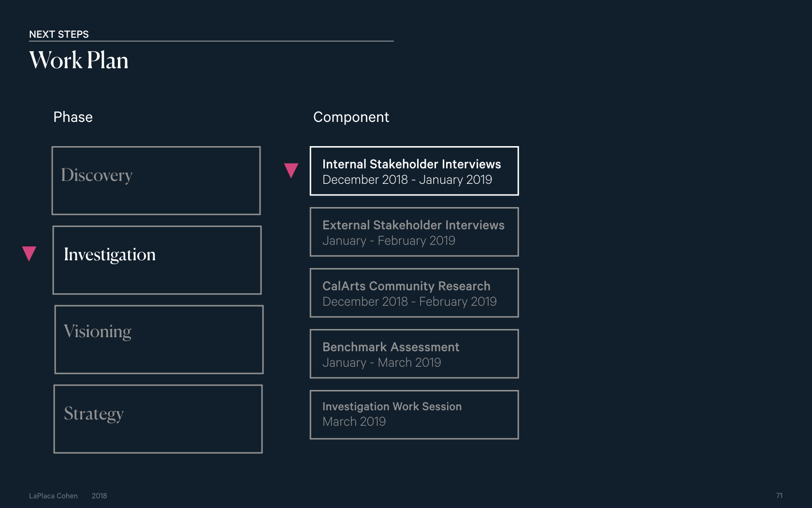The width and height of the screenshot is (812, 508).
Task: Open External Stakeholder Interviews component
Action: point(414,232)
